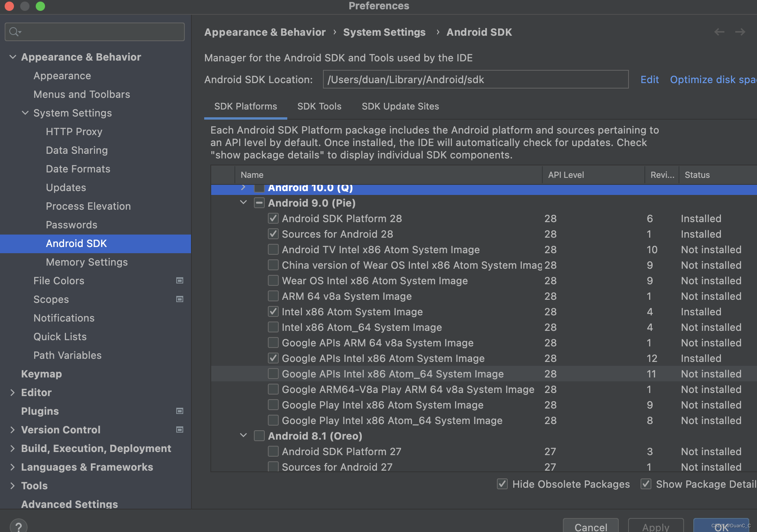Click the forward navigation arrow
Viewport: 757px width, 532px height.
pos(740,32)
